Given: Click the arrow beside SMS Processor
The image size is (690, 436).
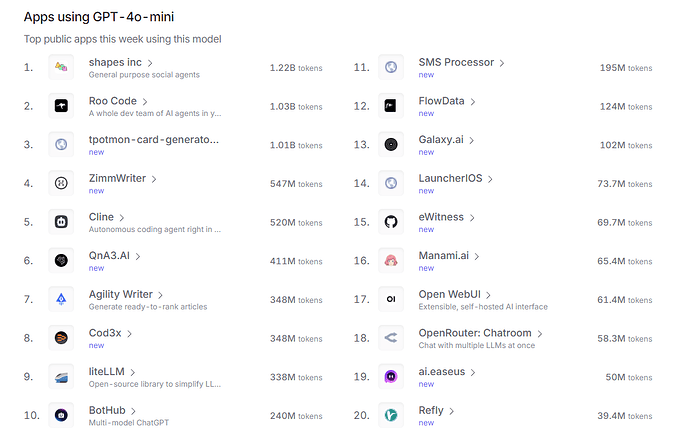Looking at the screenshot, I should point(502,63).
